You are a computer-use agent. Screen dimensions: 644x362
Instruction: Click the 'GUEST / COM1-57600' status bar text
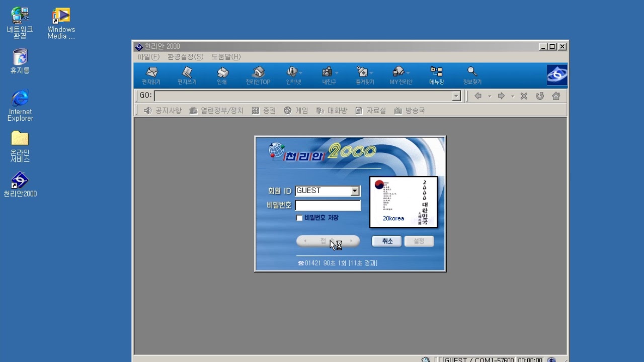479,360
